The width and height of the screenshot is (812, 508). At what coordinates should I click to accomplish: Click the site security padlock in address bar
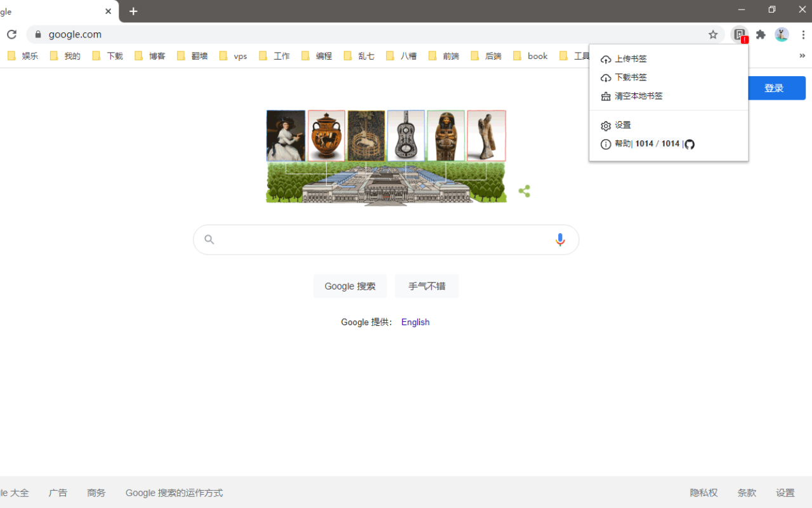pos(39,34)
